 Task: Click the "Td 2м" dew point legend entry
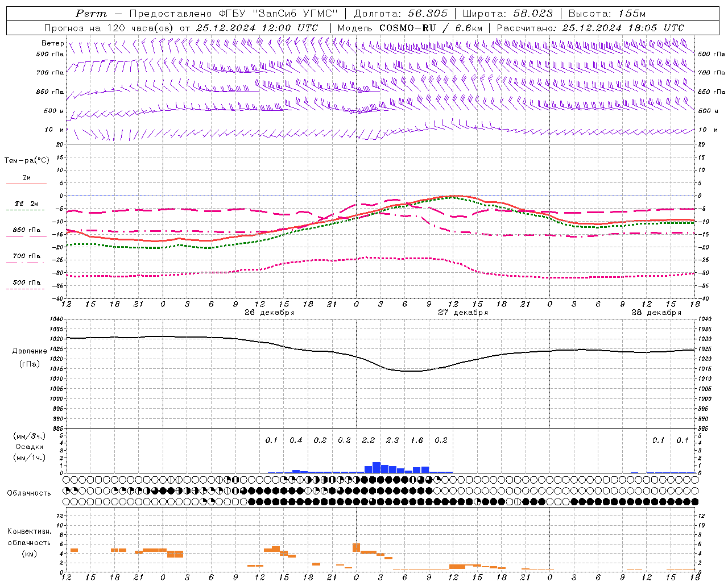tap(27, 203)
